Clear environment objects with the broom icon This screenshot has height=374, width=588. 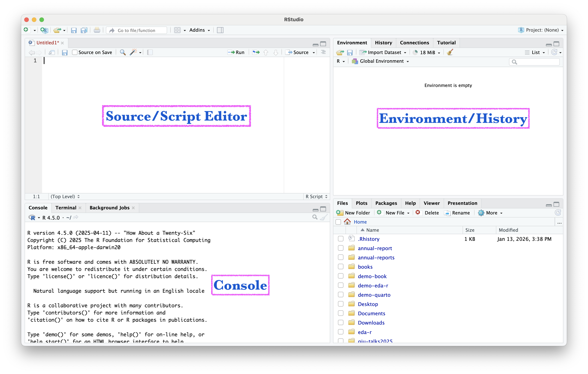coord(450,52)
